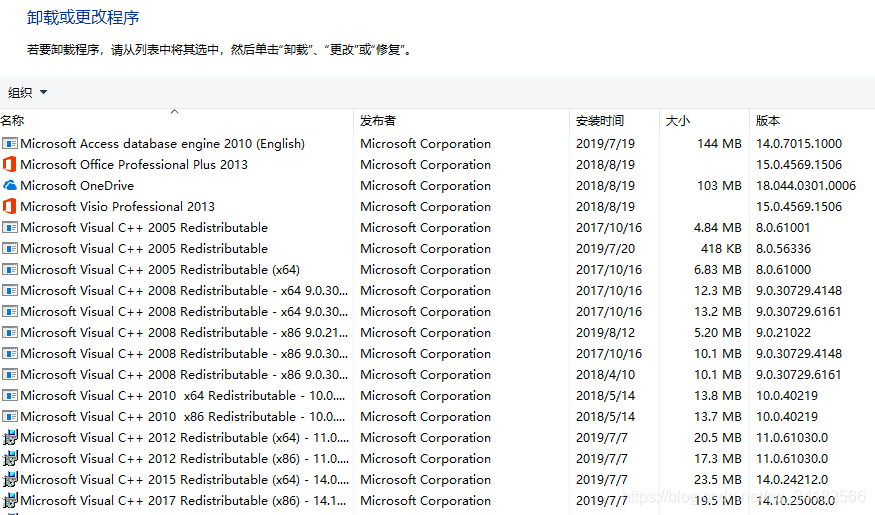Viewport: 875px width, 515px height.
Task: Open the 组织 dropdown menu
Action: click(x=27, y=93)
